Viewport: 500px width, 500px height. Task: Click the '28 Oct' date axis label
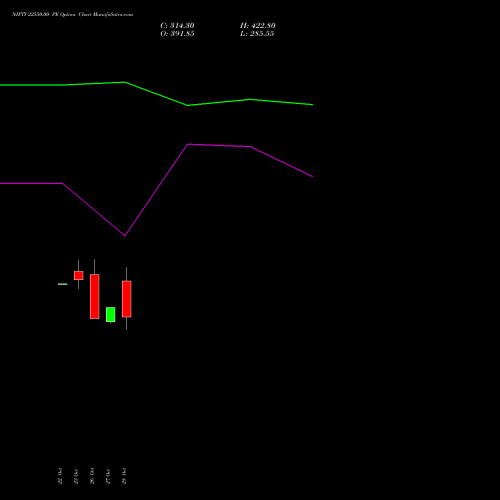coord(124,476)
